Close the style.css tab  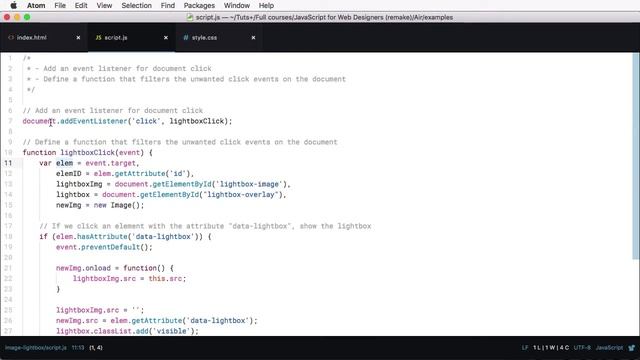click(253, 38)
